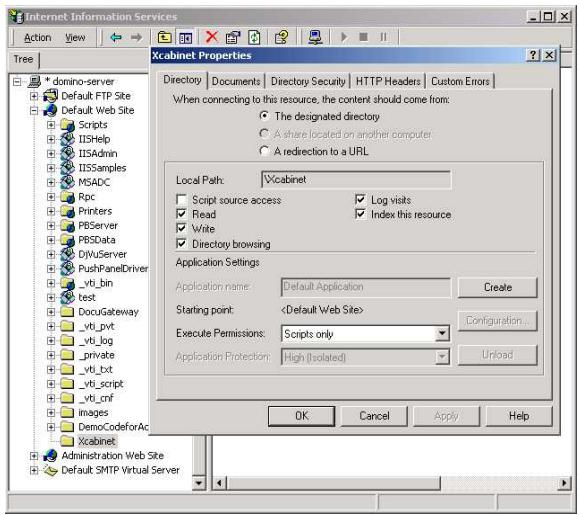This screenshot has width=579, height=515.
Task: Open the Properties toolbar icon
Action: [233, 37]
